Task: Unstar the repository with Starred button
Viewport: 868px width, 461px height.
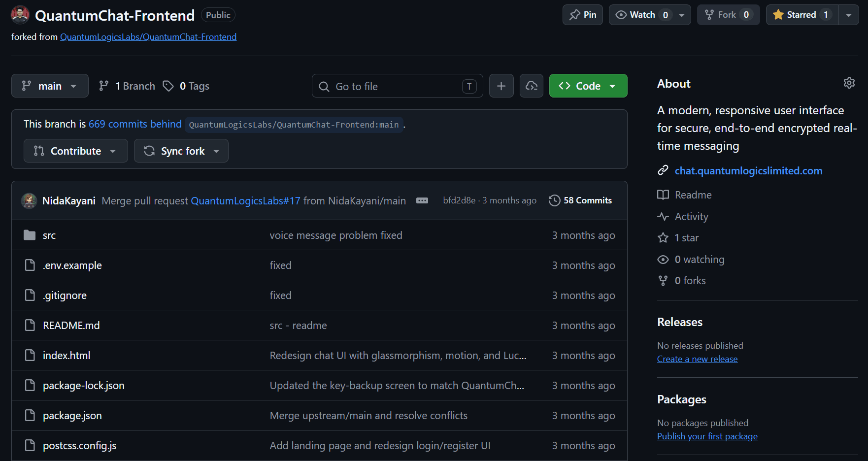Action: pos(802,15)
